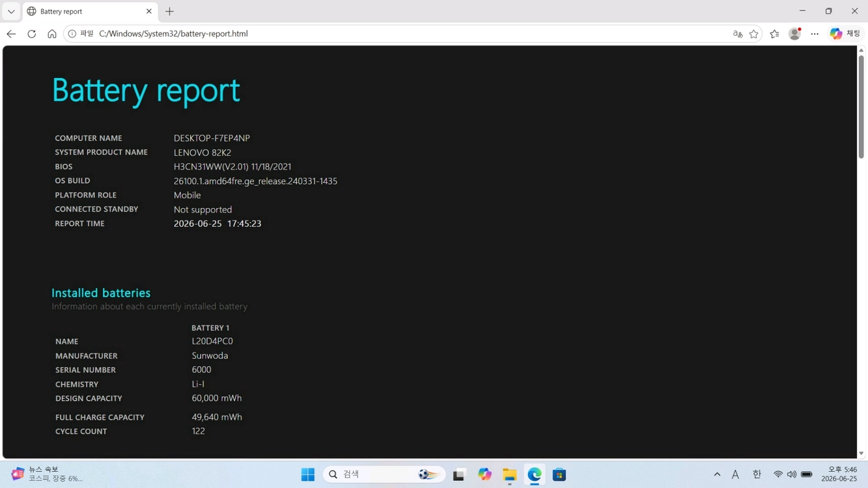868x488 pixels.
Task: Open Microsoft Store from the taskbar
Action: (559, 474)
